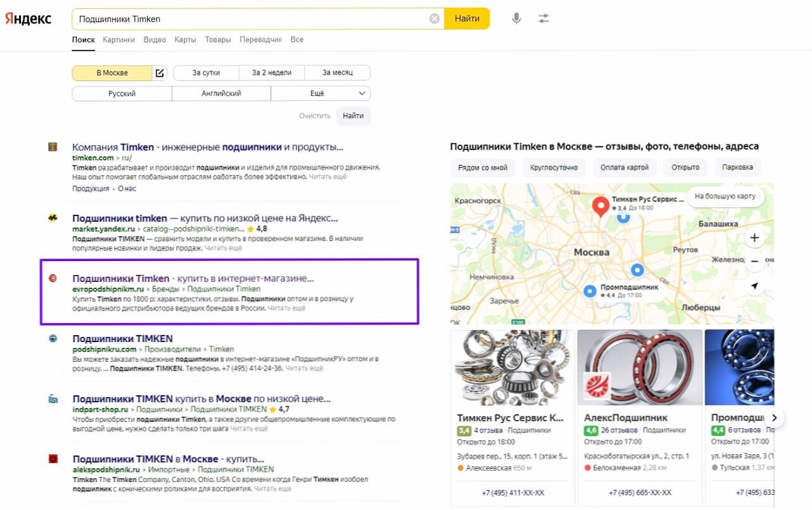
Task: Toggle Рядом со мной map filter
Action: (x=483, y=167)
